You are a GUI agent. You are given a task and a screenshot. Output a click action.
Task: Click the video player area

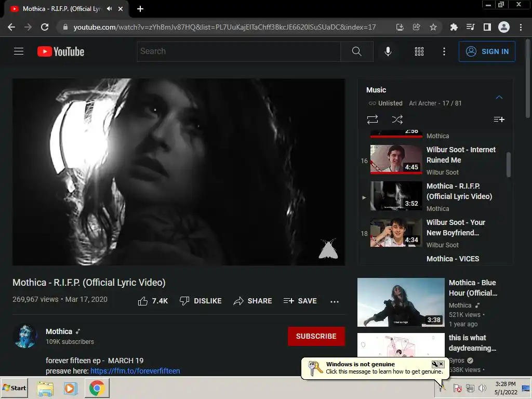pos(179,171)
